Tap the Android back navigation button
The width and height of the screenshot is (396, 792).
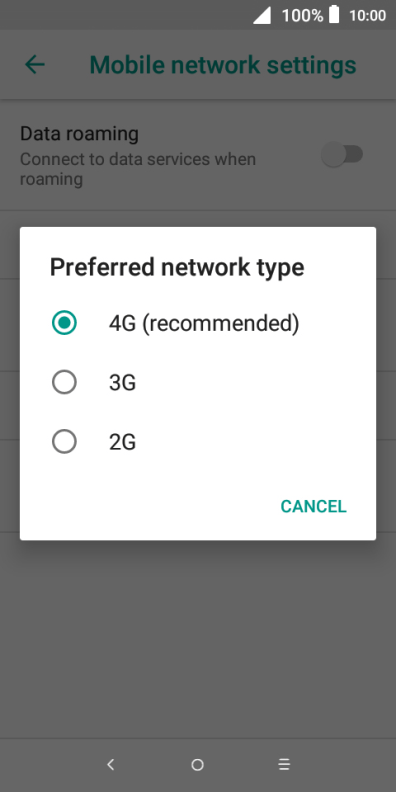111,764
